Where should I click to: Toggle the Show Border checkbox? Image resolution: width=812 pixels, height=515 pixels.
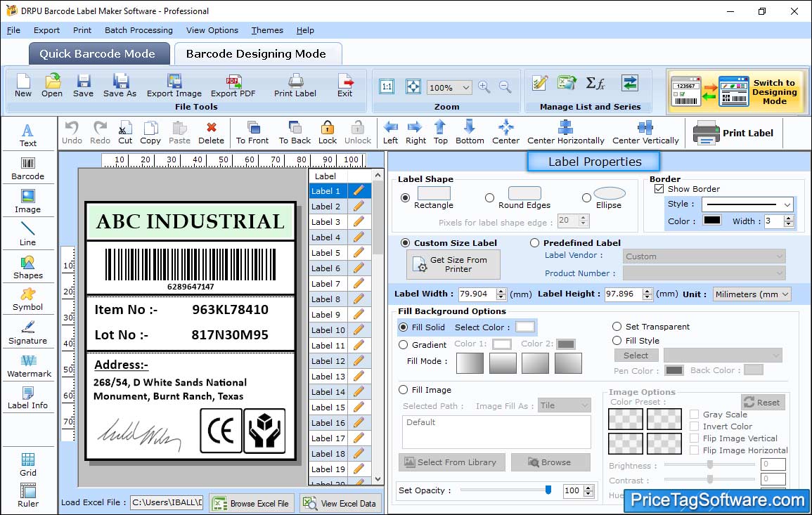[x=659, y=189]
